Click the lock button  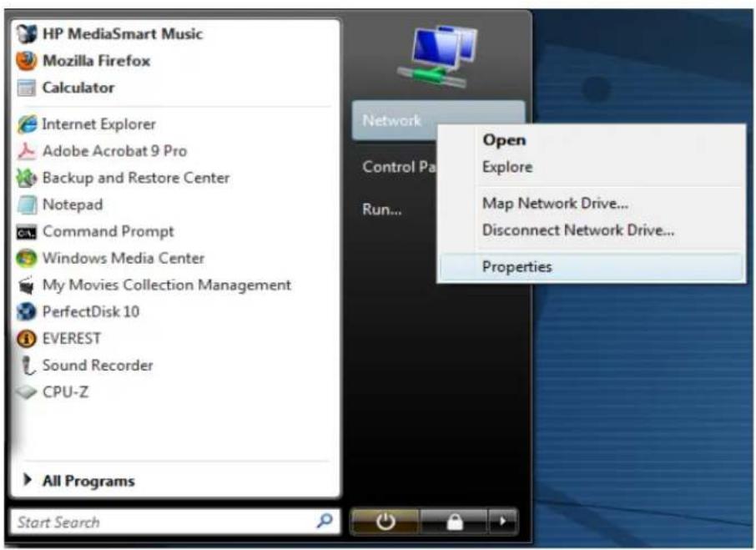coord(454,522)
